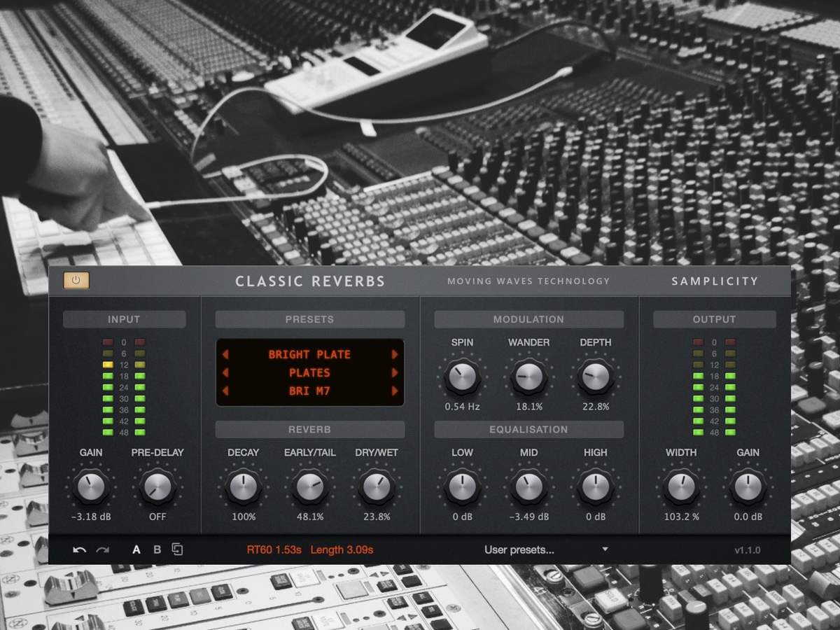Select the BRI M7 preset name
Screen dimensions: 840x630
tap(309, 391)
